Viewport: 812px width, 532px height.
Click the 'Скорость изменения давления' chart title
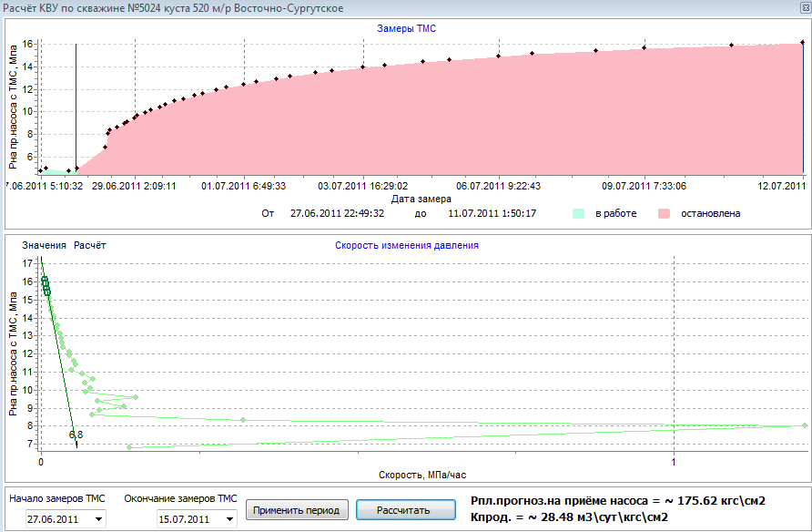pos(406,245)
